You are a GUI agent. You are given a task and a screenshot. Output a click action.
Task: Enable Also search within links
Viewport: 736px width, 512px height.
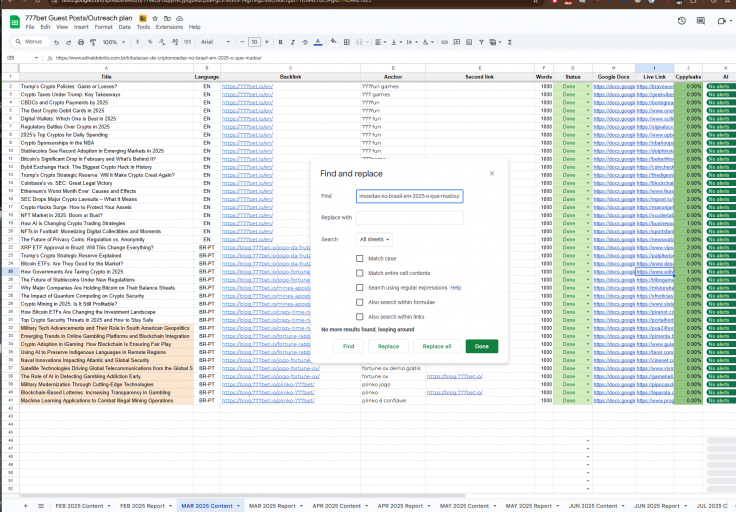coord(360,317)
